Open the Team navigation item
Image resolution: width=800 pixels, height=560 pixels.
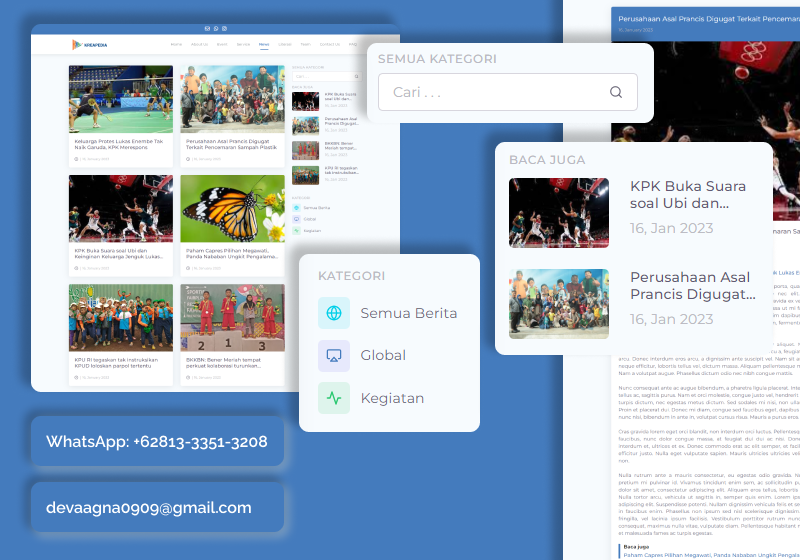pyautogui.click(x=306, y=44)
